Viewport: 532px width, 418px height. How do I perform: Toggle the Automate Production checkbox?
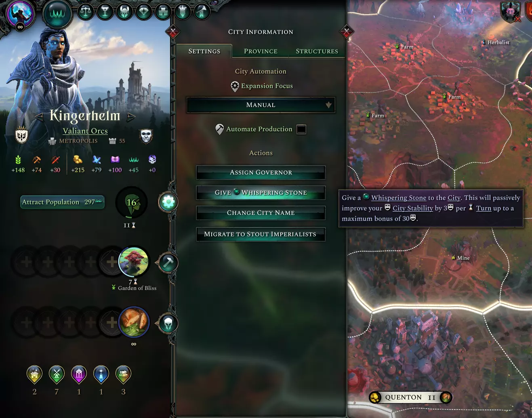coord(301,129)
